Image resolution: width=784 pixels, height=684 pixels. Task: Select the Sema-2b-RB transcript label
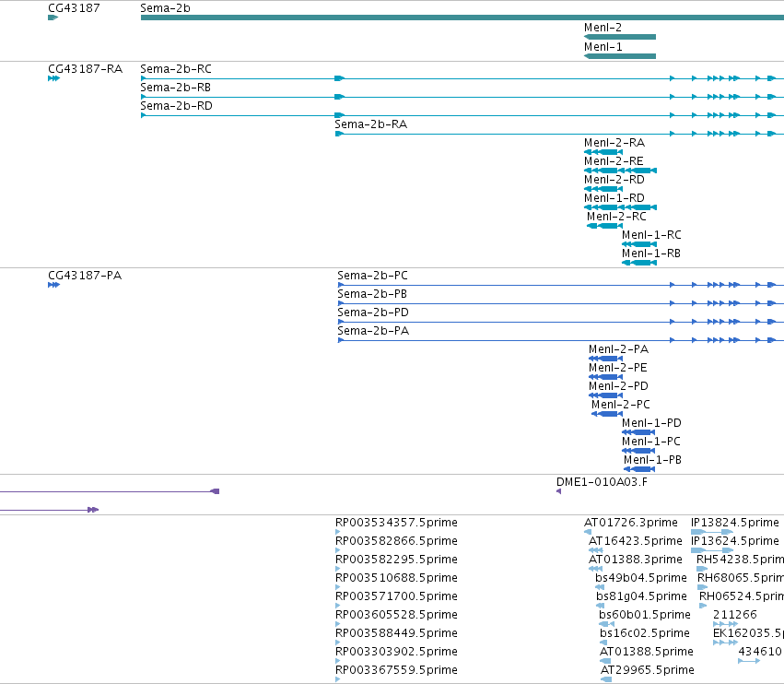pyautogui.click(x=175, y=87)
